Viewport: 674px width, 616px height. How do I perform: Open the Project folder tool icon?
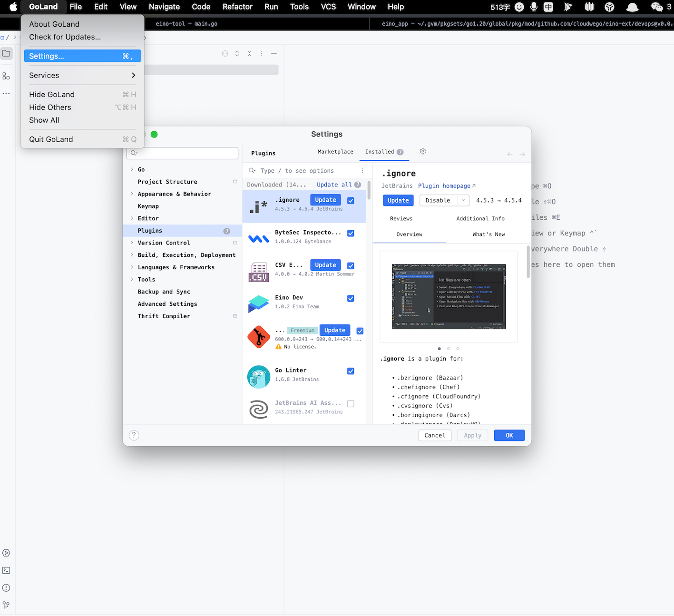tap(6, 53)
